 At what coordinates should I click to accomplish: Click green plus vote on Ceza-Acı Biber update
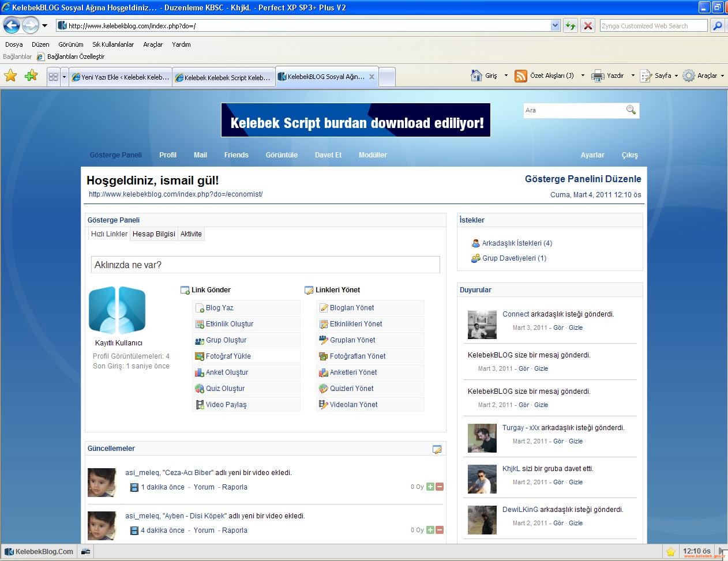point(430,487)
